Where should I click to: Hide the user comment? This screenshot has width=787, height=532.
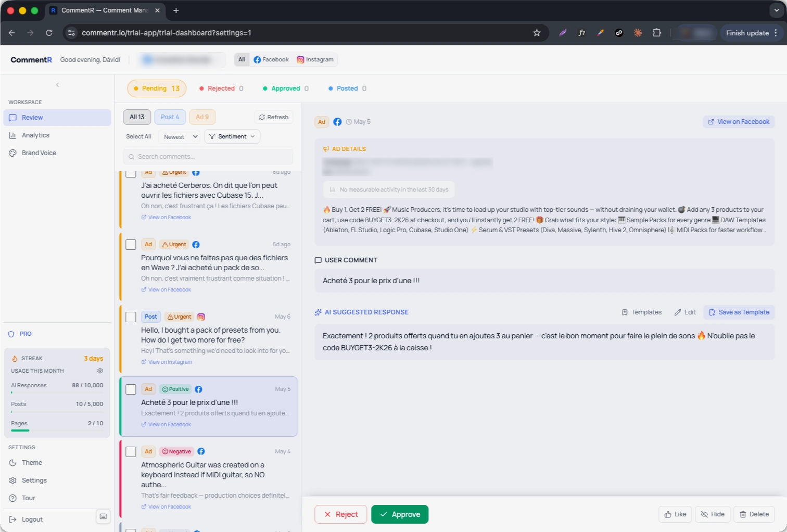pos(713,514)
